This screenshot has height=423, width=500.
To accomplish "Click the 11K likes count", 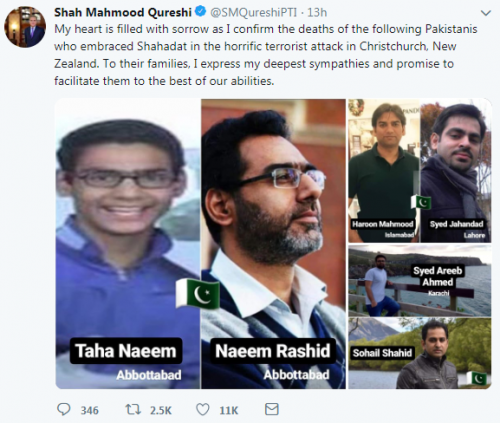I will point(229,410).
